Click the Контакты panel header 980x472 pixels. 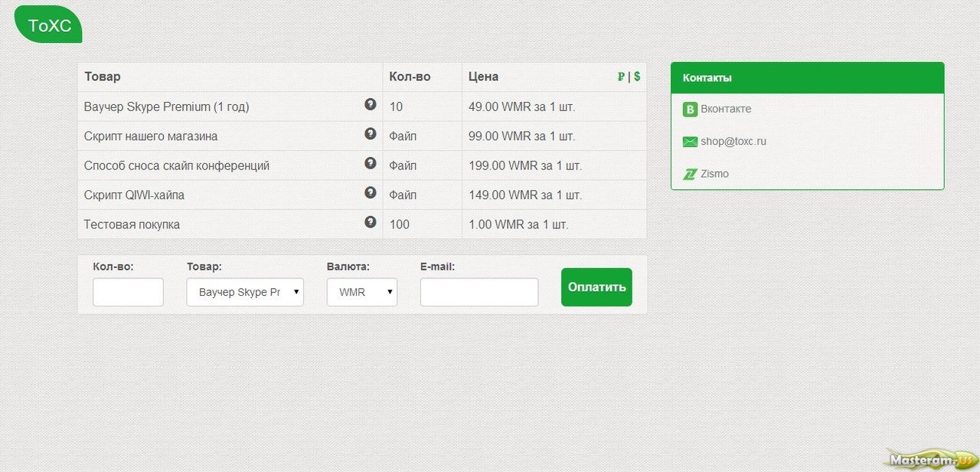point(808,78)
